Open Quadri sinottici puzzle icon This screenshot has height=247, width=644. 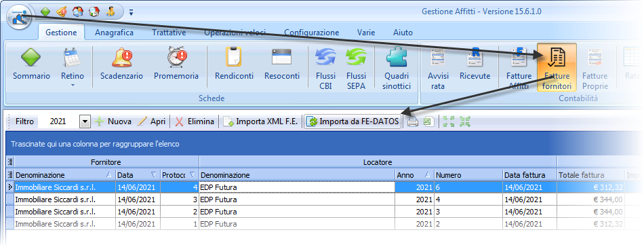pos(397,58)
